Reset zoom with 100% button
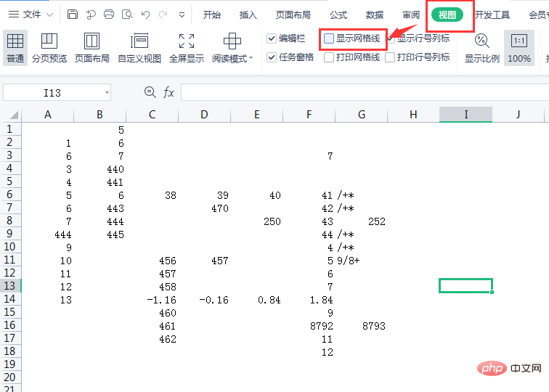 click(519, 48)
